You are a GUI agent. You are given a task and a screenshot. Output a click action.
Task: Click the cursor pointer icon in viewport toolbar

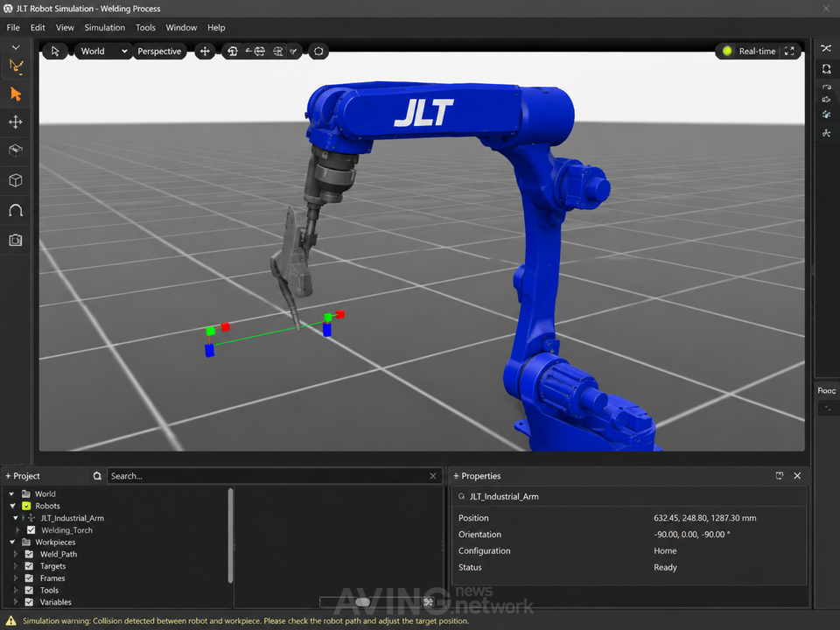(55, 52)
